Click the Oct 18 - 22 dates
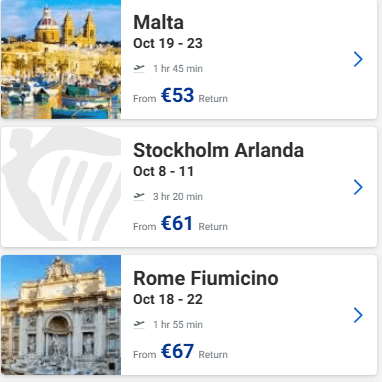The image size is (382, 382). point(168,299)
